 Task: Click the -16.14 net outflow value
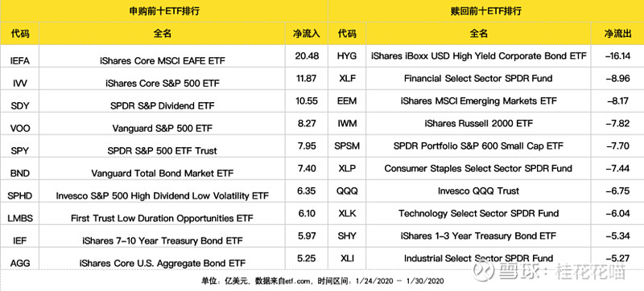617,56
